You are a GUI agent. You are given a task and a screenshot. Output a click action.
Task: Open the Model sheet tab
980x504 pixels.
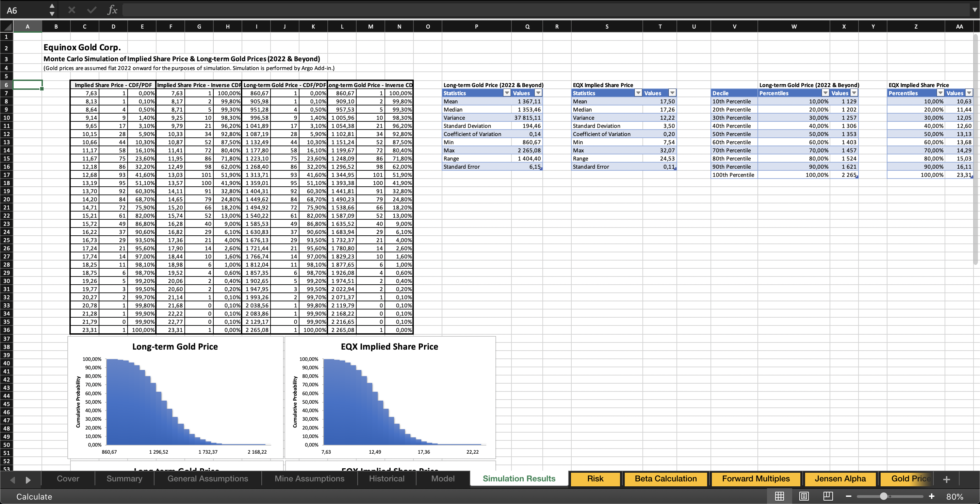[443, 478]
